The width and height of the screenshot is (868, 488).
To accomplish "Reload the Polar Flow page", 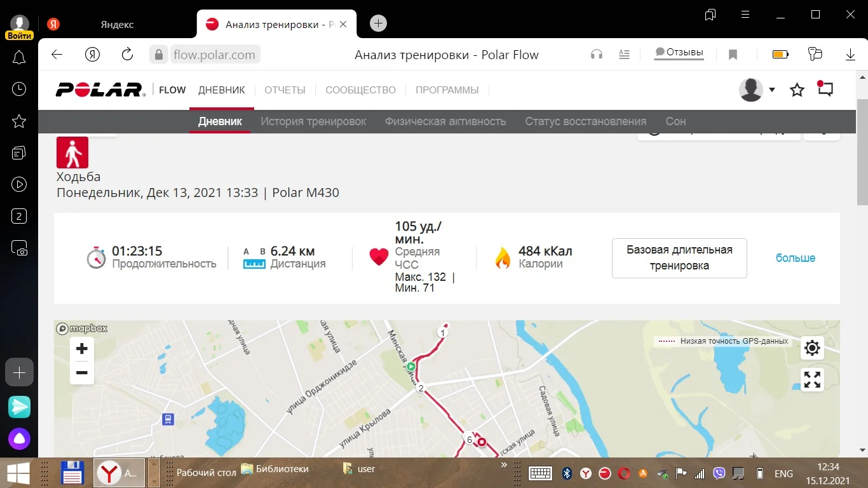I will (127, 55).
